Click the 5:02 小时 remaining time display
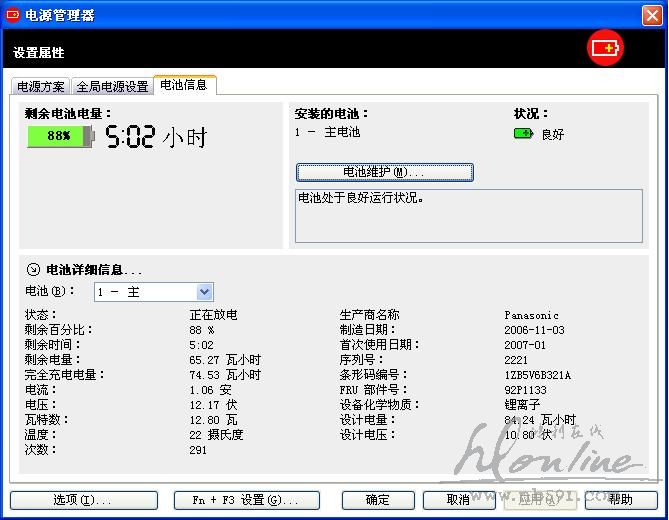 pos(156,137)
